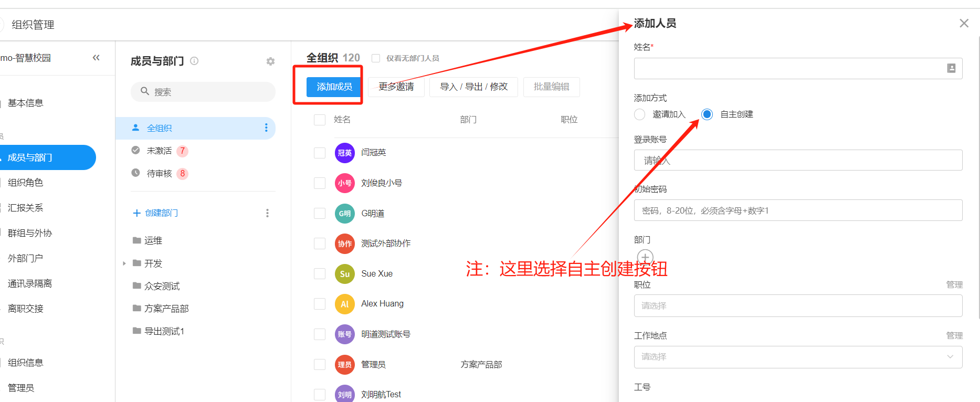The image size is (980, 402).
Task: Click the 添加成员 button
Action: coord(334,87)
